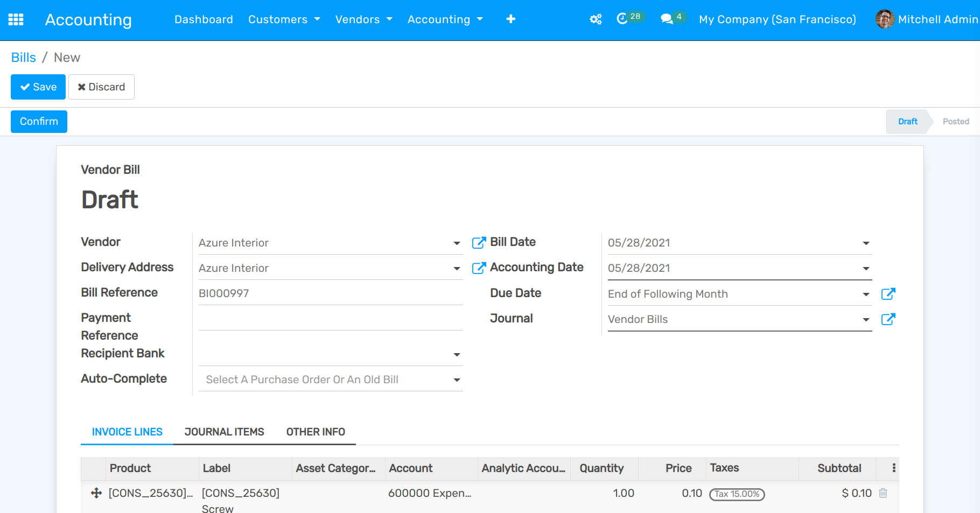
Task: Delete the invoice line with trash icon
Action: [883, 493]
